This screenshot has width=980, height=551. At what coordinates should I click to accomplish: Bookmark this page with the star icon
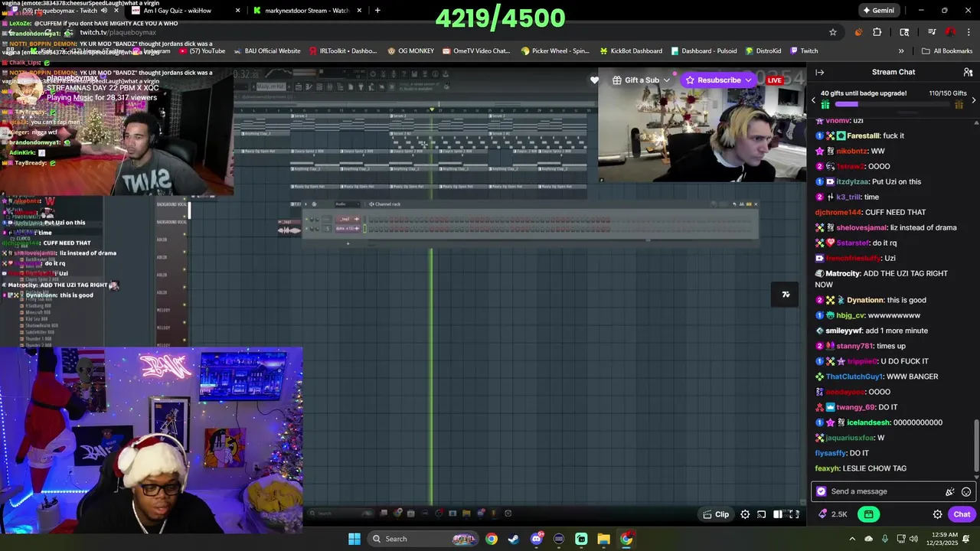833,32
